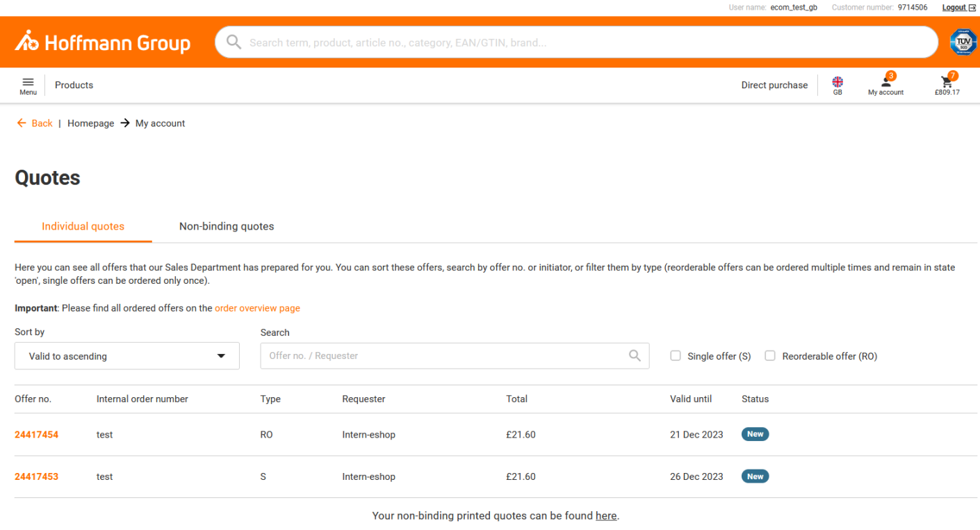
Task: Enable the Single offer (S) checkbox
Action: coord(676,355)
